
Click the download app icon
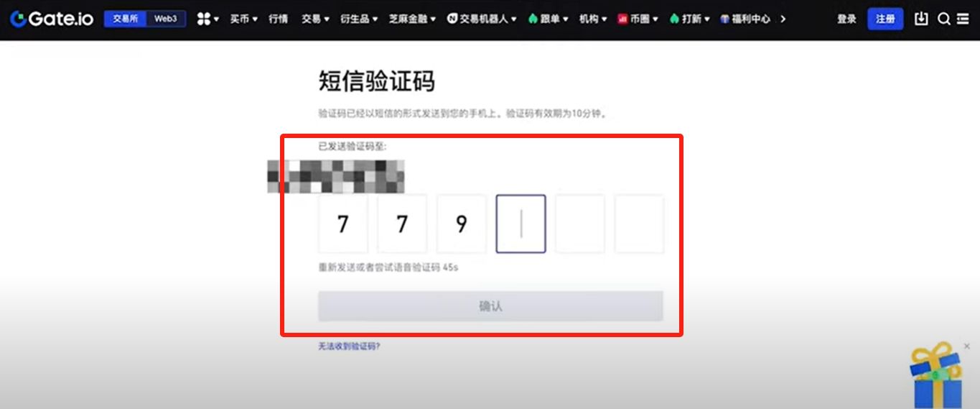(921, 19)
